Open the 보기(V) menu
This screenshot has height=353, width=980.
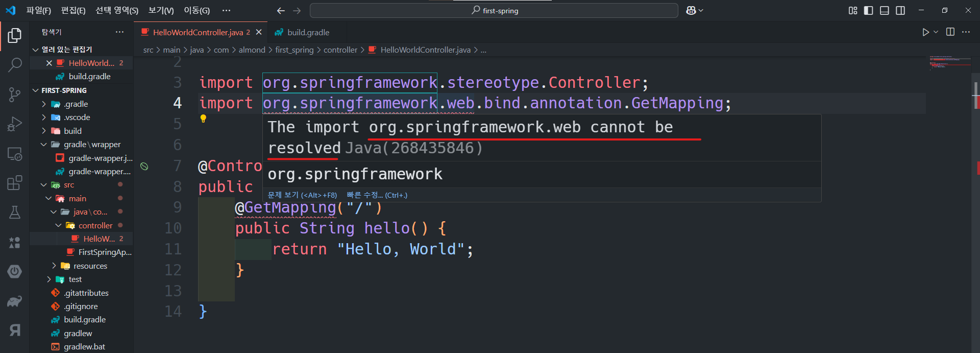coord(161,10)
